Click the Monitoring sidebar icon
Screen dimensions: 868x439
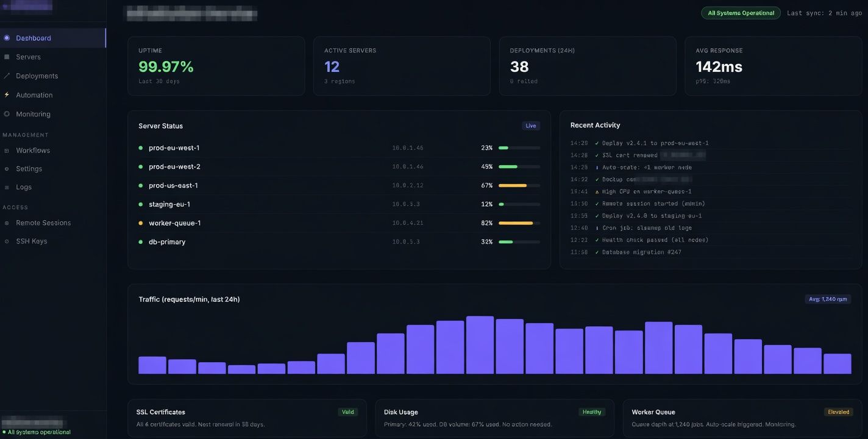pyautogui.click(x=7, y=114)
